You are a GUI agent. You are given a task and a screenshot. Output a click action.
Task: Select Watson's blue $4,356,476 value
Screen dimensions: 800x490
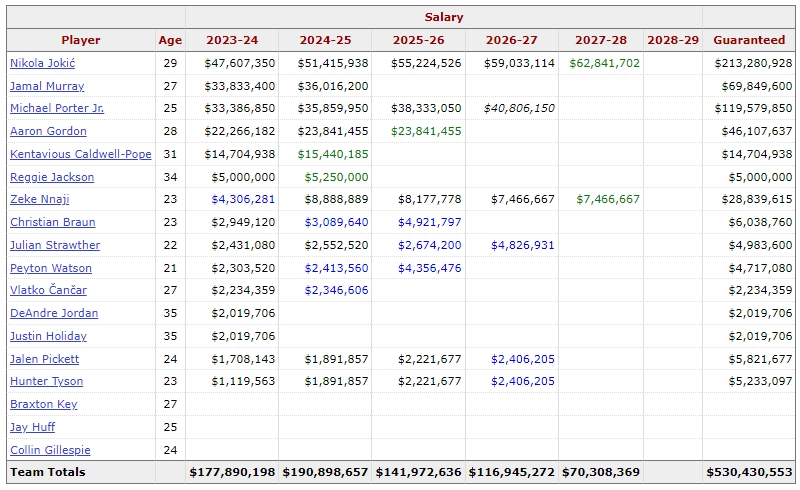click(430, 268)
